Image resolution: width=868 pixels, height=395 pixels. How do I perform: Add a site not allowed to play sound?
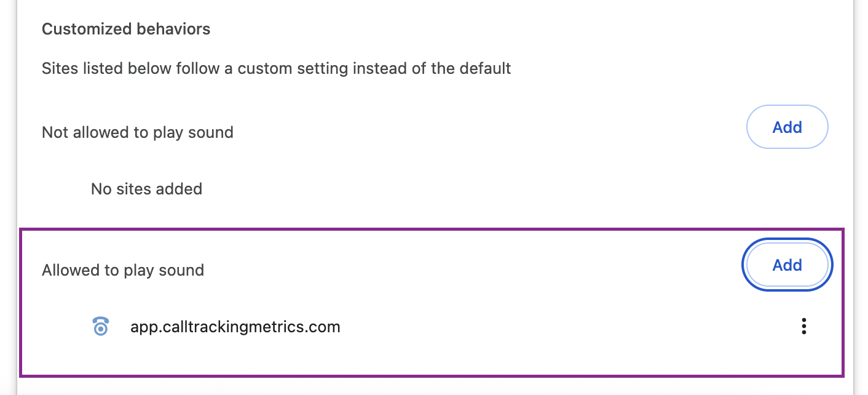click(x=787, y=127)
